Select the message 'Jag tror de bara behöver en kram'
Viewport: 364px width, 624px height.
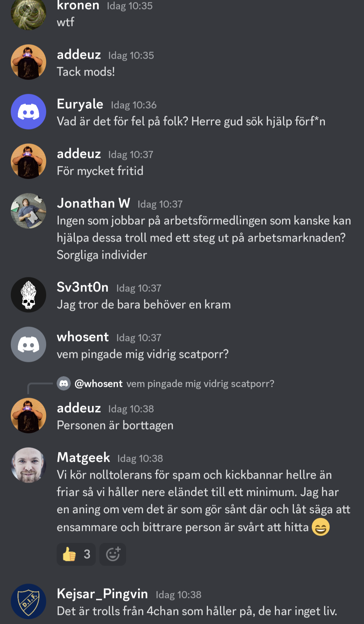(x=144, y=305)
